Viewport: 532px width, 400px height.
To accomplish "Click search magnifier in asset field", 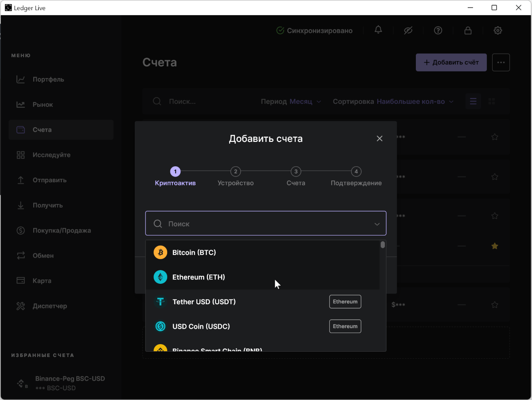I will [158, 224].
